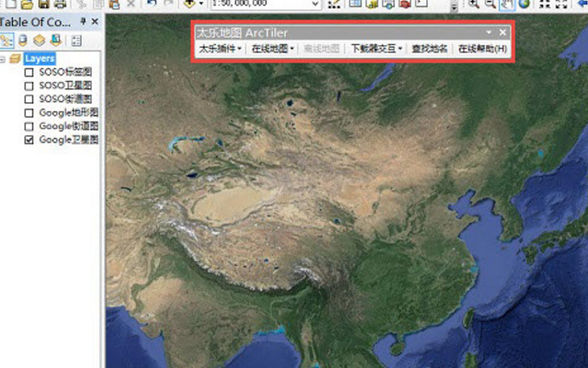
Task: Select the Zoom Out tool
Action: (490, 4)
